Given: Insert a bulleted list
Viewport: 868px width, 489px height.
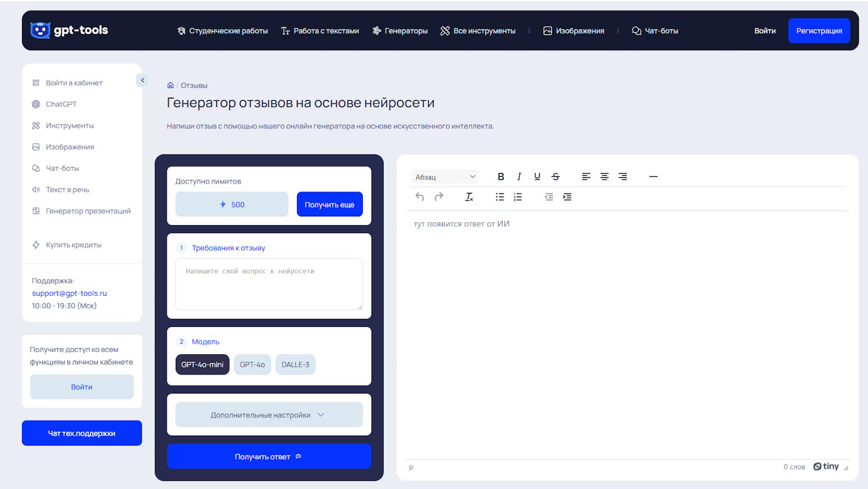Looking at the screenshot, I should (500, 197).
